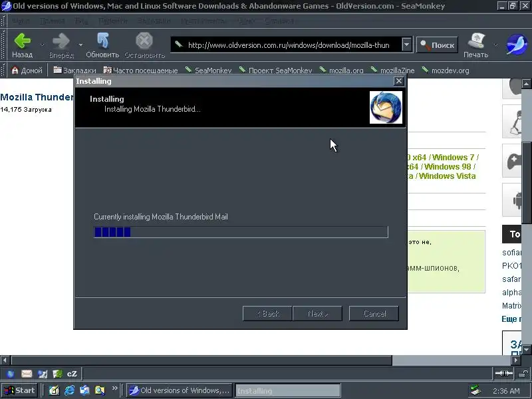532x399 pixels.
Task: Click the search-folder quick launch icon
Action: pyautogui.click(x=100, y=390)
